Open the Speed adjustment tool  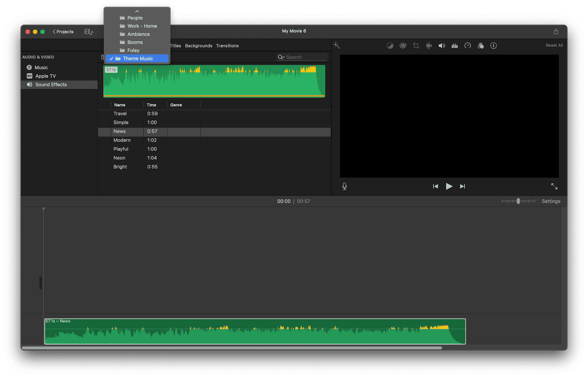467,45
